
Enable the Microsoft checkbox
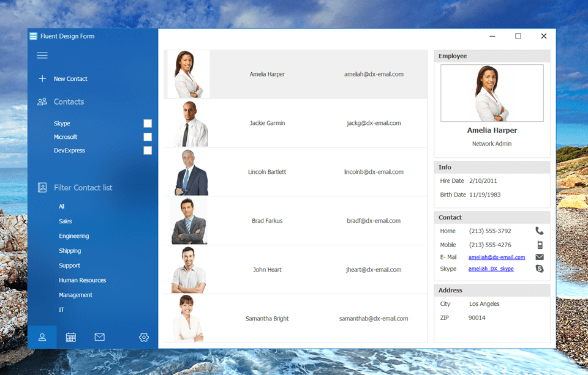point(148,136)
